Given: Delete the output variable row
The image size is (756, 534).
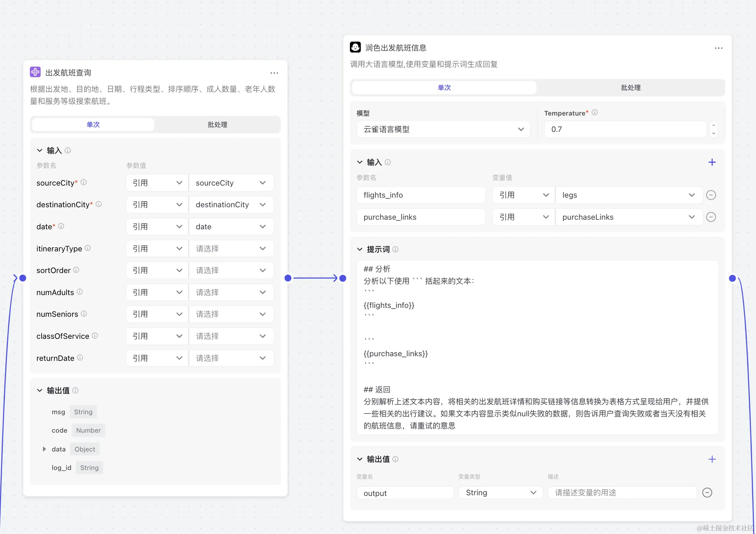Looking at the screenshot, I should point(707,493).
